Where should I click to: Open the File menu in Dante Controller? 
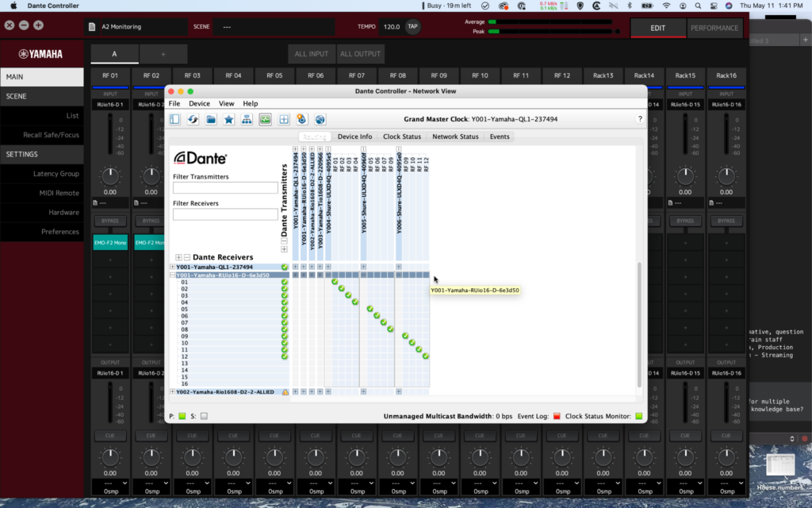[174, 104]
